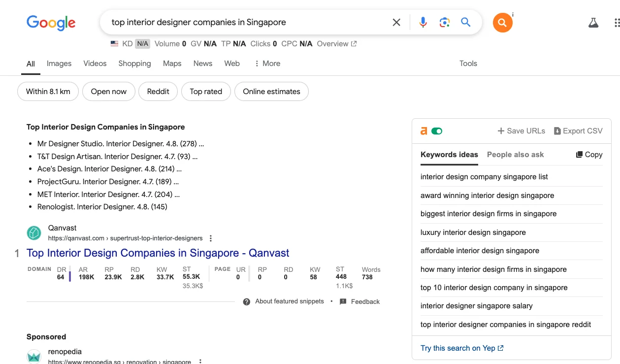620x364 pixels.
Task: Switch to the Images tab
Action: coord(59,64)
